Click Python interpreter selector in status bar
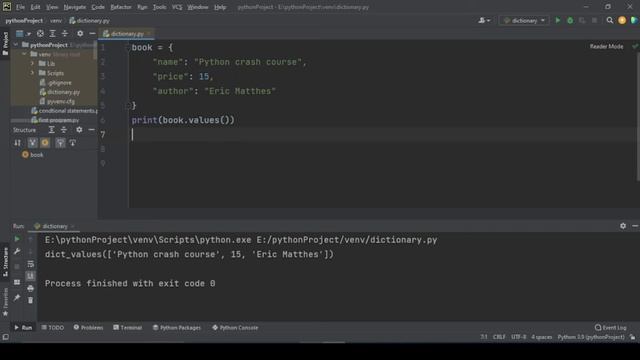Viewport: 640px width, 360px height. click(591, 337)
